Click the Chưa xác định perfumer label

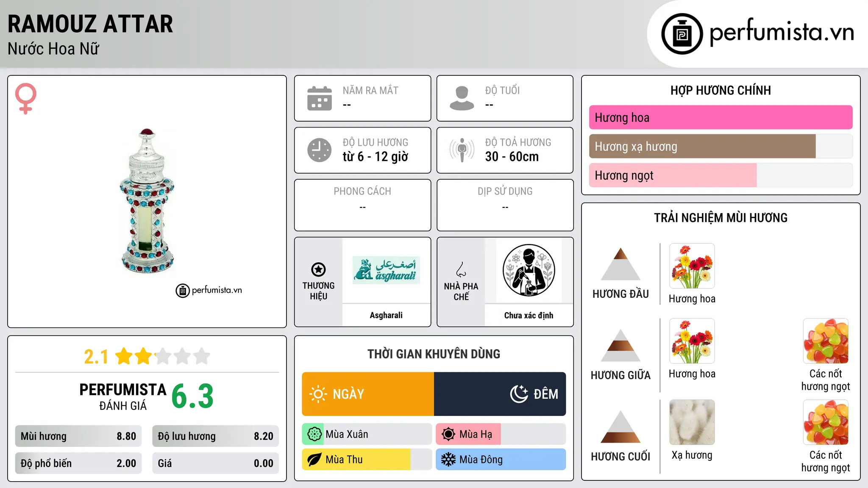click(x=529, y=315)
